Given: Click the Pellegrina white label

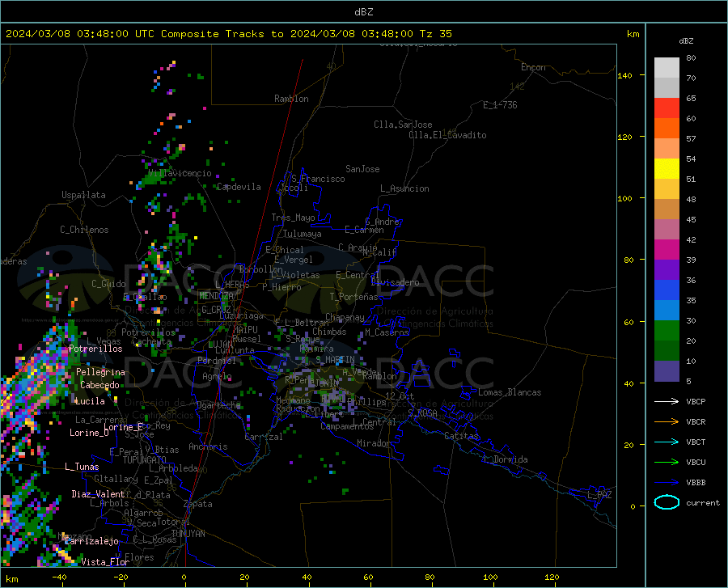Looking at the screenshot, I should 100,372.
